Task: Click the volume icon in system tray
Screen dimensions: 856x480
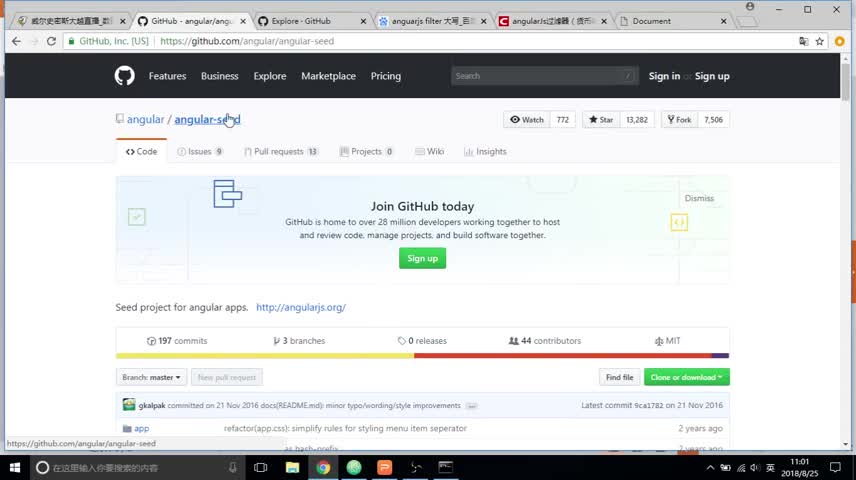Action: click(755, 467)
